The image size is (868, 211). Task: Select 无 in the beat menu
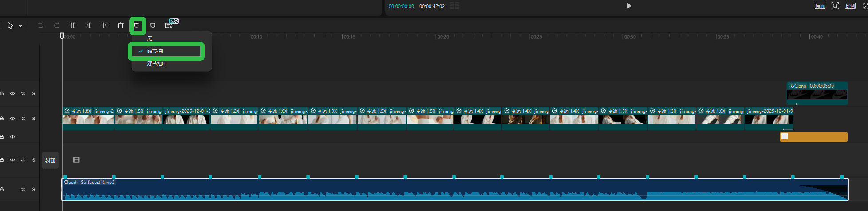tap(150, 39)
